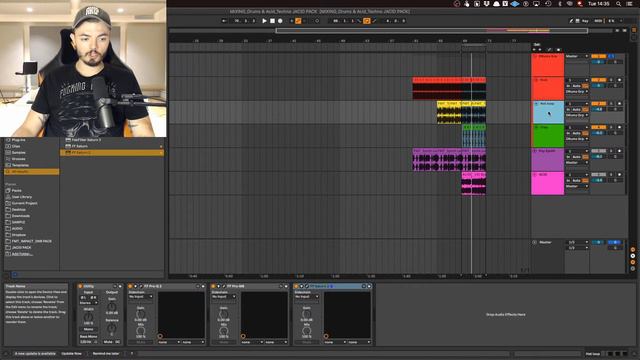Select the purple audio clip in arrangement
Image resolution: width=640 pixels, height=360 pixels.
[449, 160]
